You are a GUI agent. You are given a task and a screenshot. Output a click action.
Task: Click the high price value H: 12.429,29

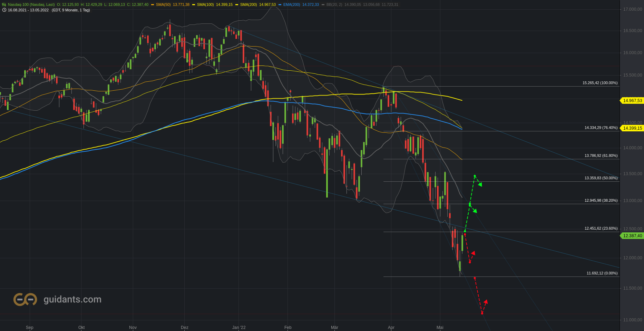pyautogui.click(x=91, y=5)
